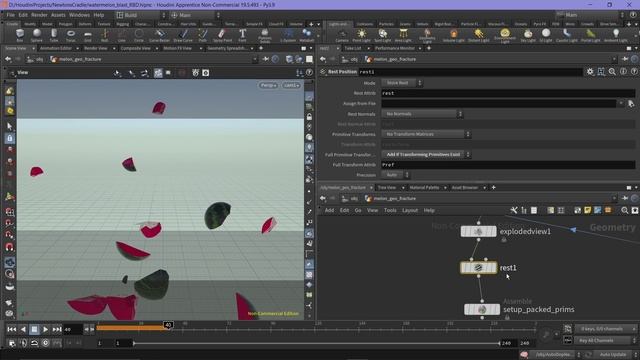Add an Environment Light from the shelf
The image size is (640, 360).
pyautogui.click(x=505, y=35)
